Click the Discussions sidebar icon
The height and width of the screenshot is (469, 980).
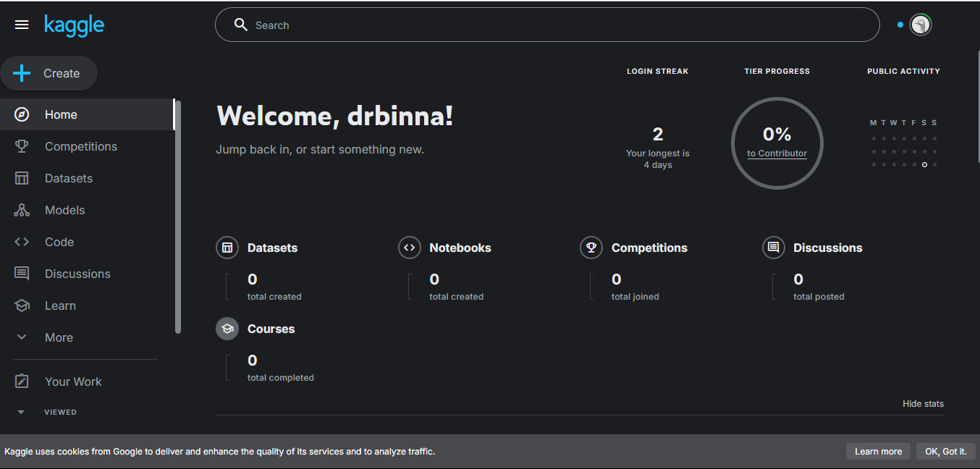pos(22,274)
